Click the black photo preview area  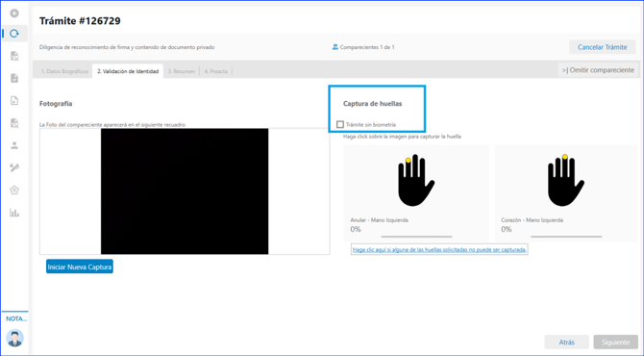[185, 191]
